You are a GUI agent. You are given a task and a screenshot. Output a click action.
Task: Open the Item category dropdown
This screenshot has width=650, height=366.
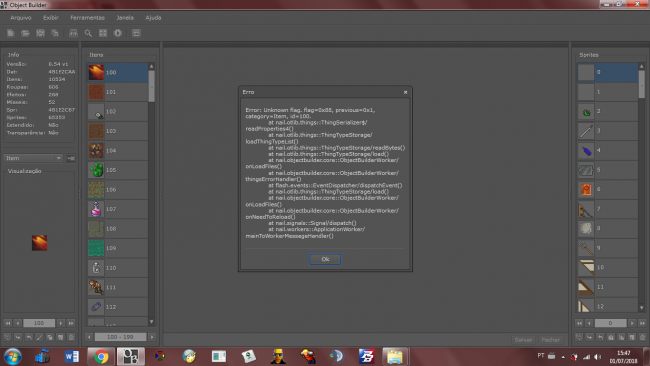[33, 158]
